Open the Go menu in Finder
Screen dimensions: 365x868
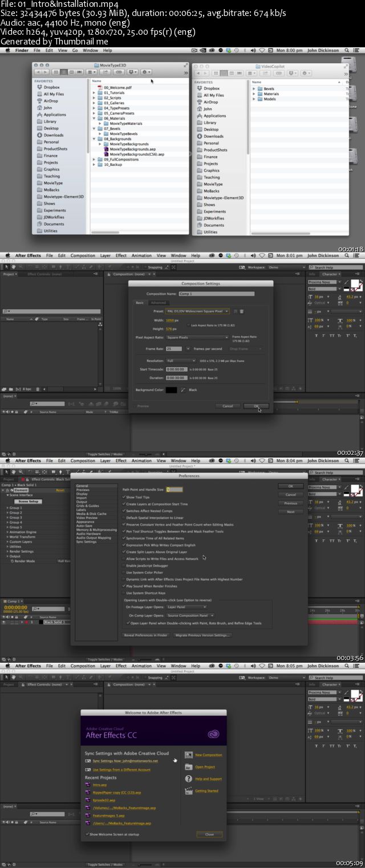pyautogui.click(x=75, y=50)
